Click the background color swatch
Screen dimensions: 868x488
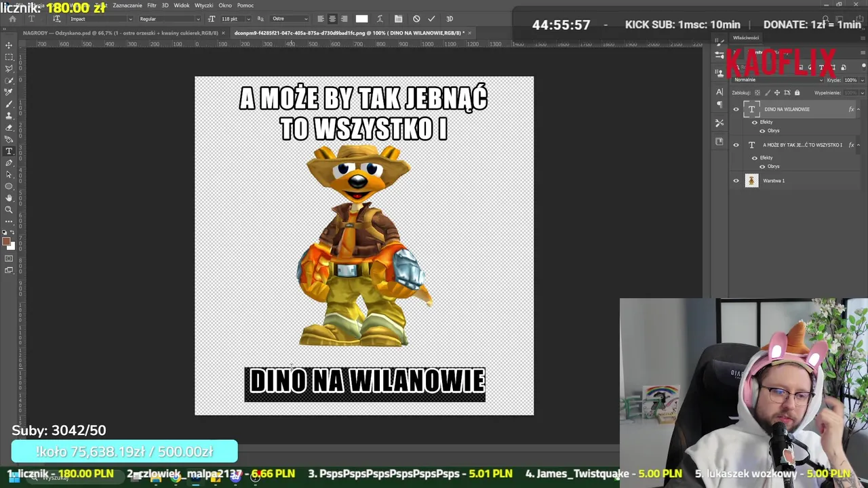11,246
